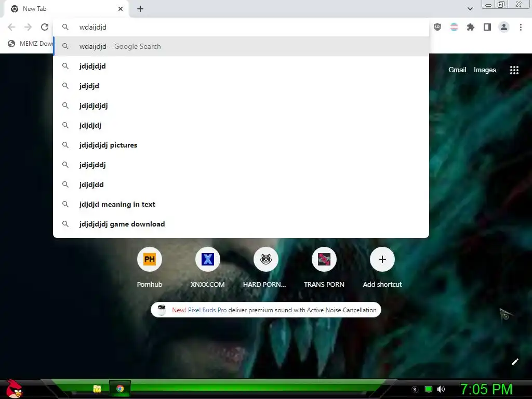Click the Pixel Buds Pro promo link
Screen dimensions: 532x399
(x=207, y=310)
